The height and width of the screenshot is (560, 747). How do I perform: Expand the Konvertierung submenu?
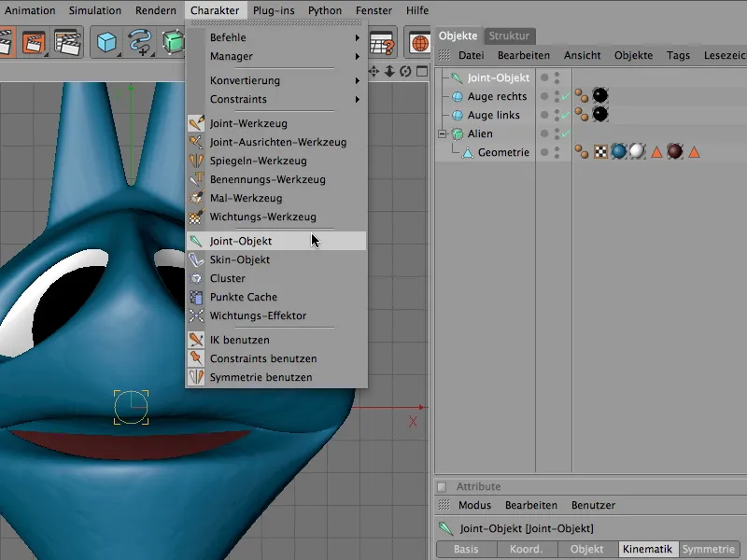[x=276, y=80]
